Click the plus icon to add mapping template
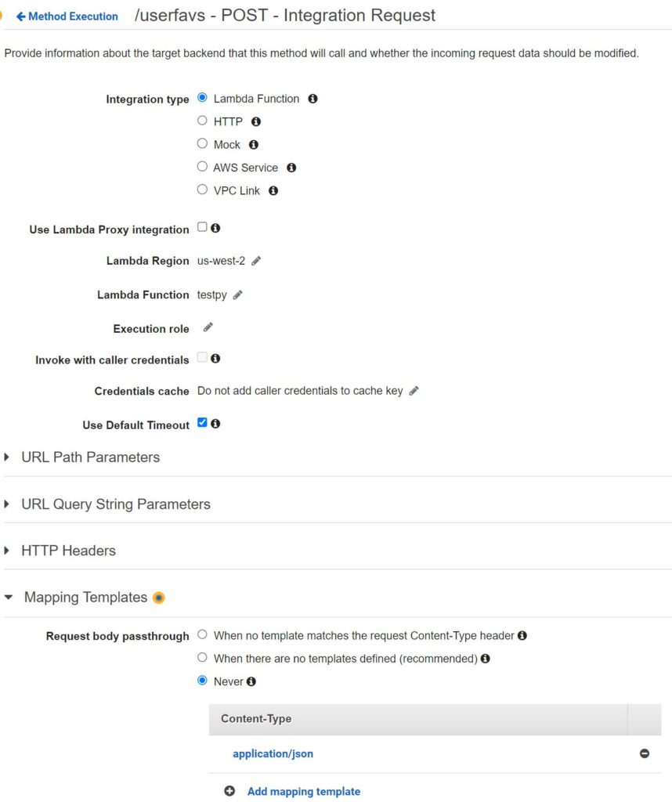This screenshot has width=672, height=802. point(229,791)
